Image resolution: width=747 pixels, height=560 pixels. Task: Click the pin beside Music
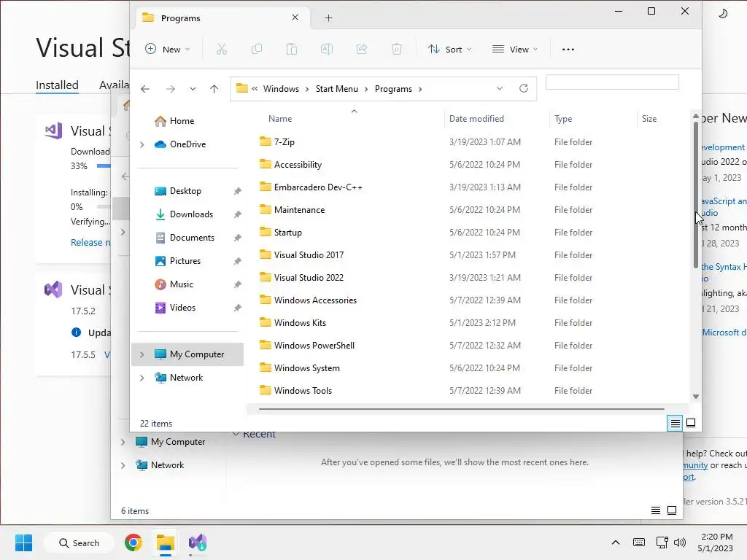click(x=237, y=285)
